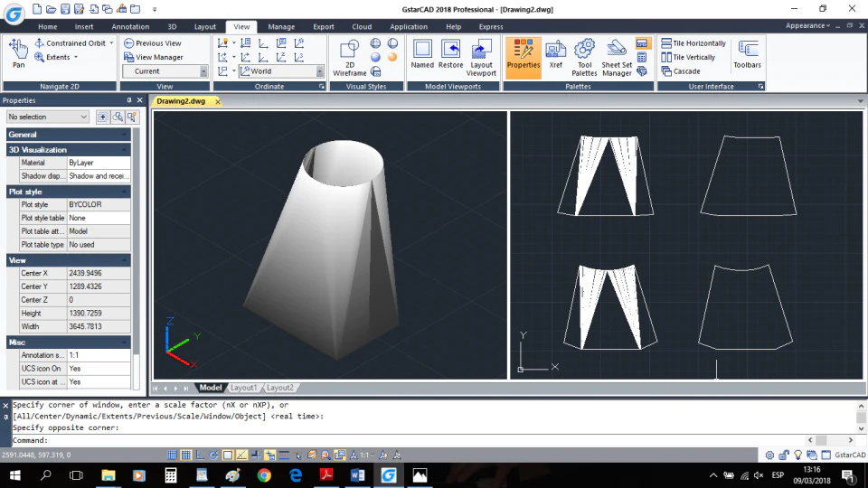
Task: Click the Toolbars icon
Action: click(748, 54)
